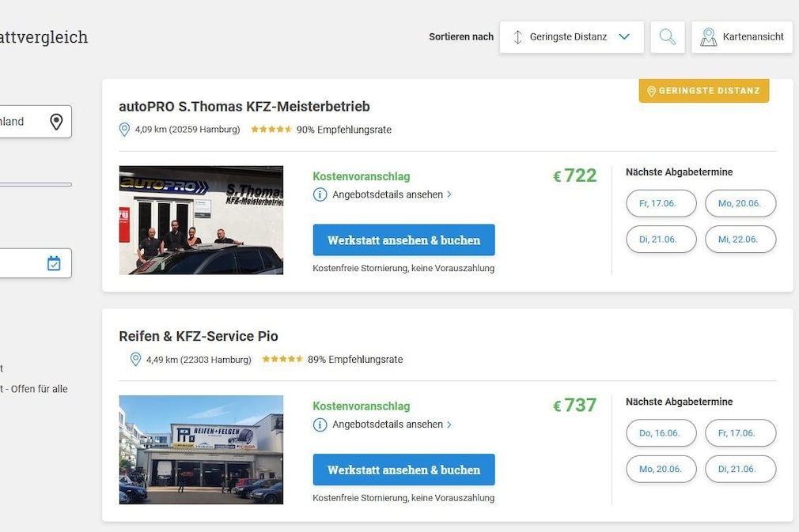Book Reifen Pio via Werkstatt ansehen & buchen
799x532 pixels.
(403, 470)
